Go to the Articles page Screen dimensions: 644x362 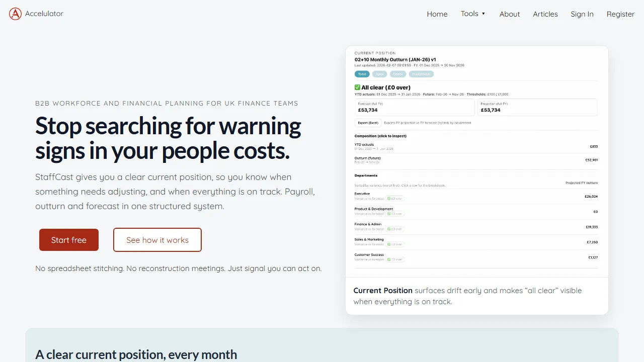tap(545, 14)
